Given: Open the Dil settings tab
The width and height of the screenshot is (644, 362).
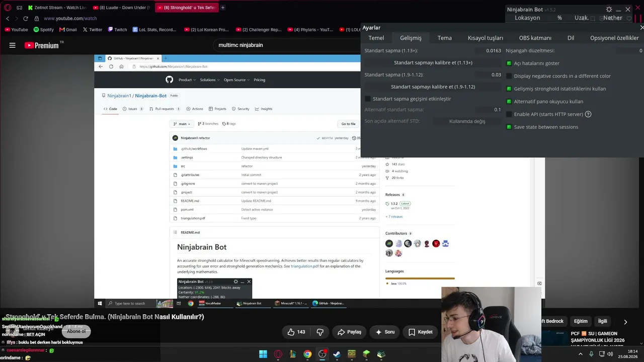Looking at the screenshot, I should pyautogui.click(x=571, y=38).
